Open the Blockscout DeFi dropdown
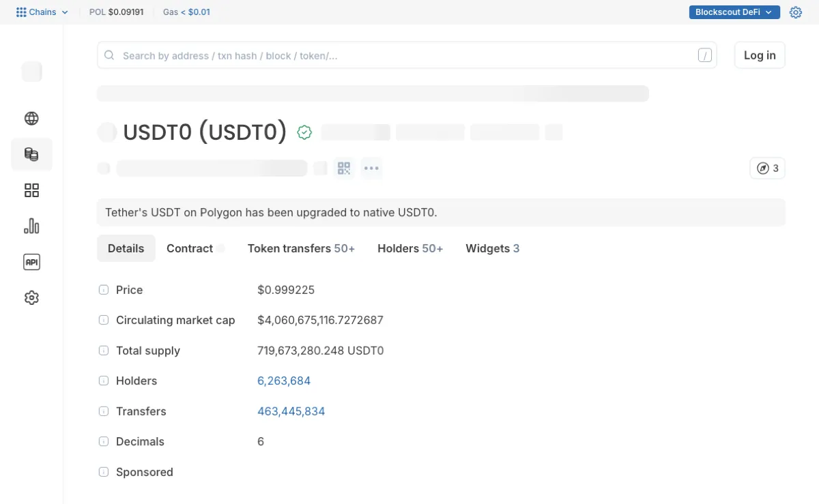Image resolution: width=819 pixels, height=504 pixels. click(734, 12)
